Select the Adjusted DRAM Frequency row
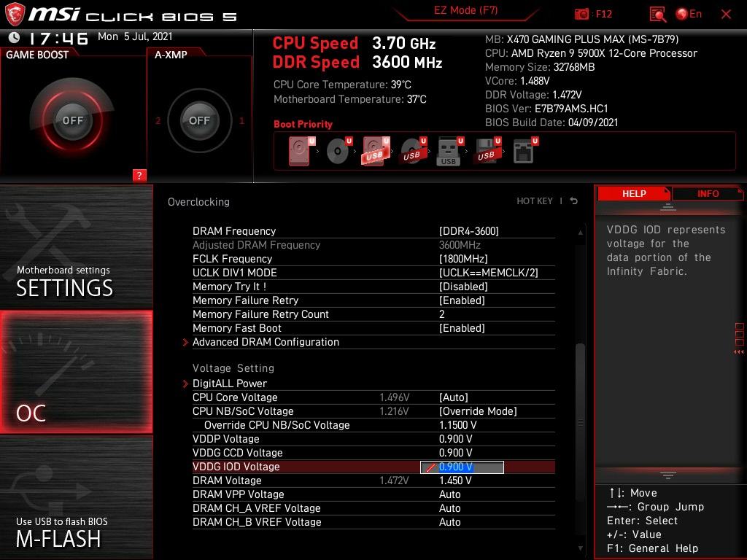The height and width of the screenshot is (560, 747). point(373,245)
